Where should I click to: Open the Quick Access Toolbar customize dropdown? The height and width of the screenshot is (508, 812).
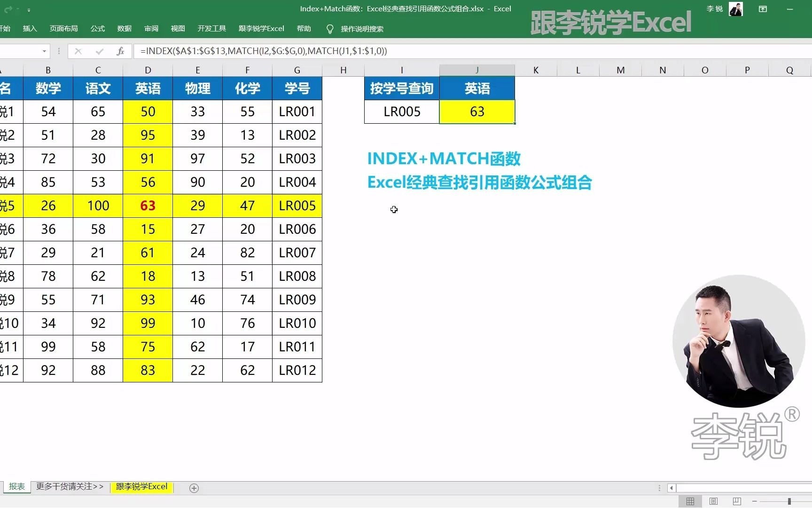coord(29,10)
